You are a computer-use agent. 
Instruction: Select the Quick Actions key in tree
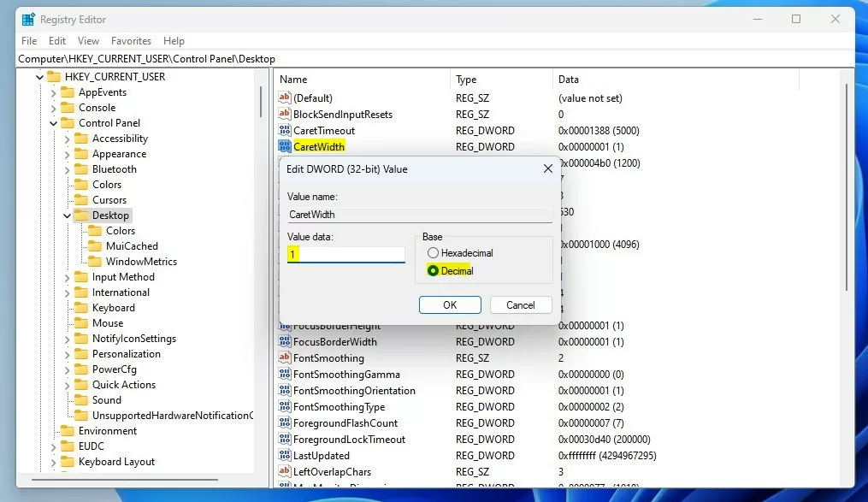[123, 384]
